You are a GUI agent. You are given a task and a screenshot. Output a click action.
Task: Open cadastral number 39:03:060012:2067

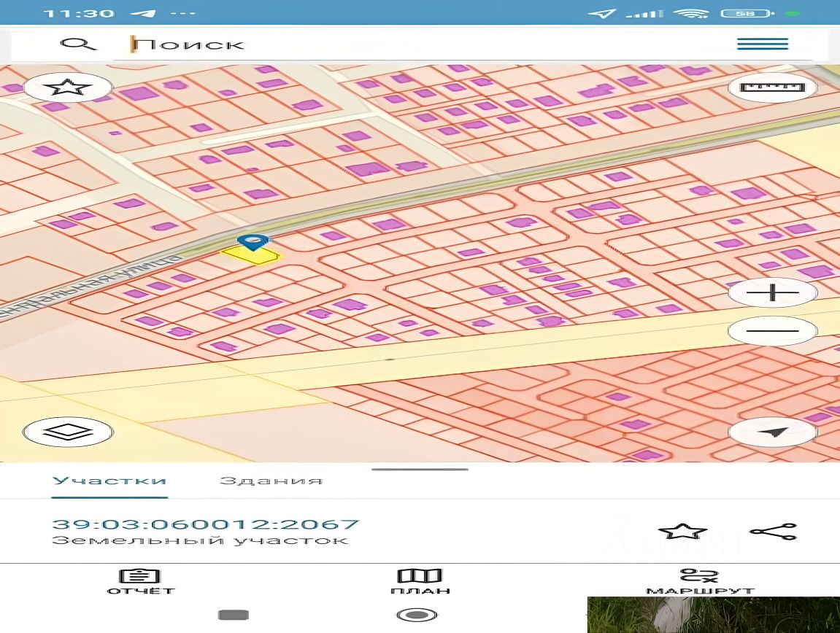coord(205,523)
